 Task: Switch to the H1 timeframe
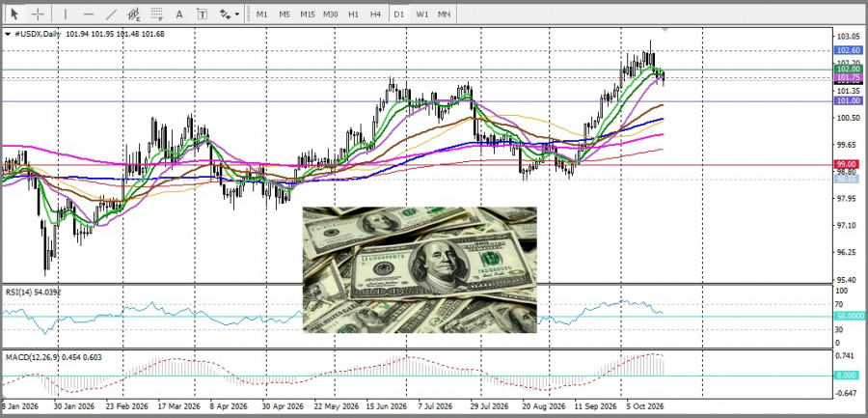coord(353,14)
